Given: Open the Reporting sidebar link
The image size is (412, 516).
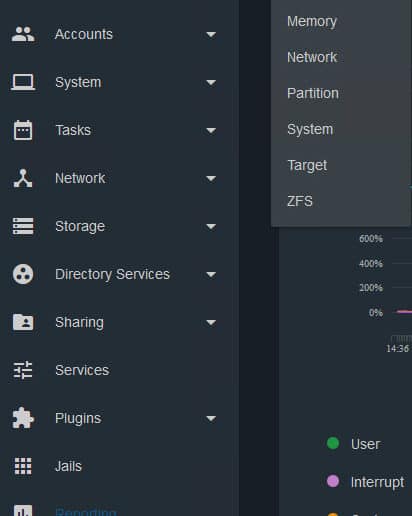Looking at the screenshot, I should (x=86, y=511).
